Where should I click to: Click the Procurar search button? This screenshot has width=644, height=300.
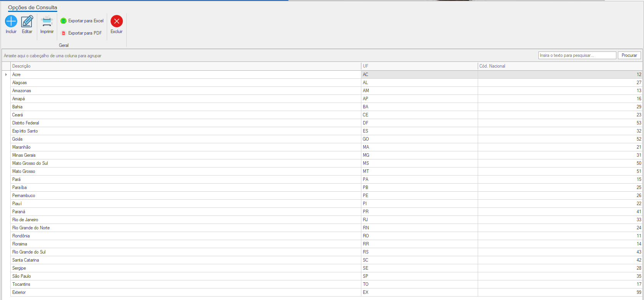coord(629,55)
